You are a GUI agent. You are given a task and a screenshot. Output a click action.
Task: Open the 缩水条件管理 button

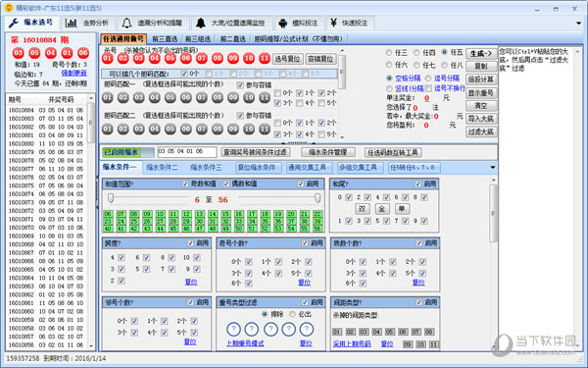[x=327, y=152]
